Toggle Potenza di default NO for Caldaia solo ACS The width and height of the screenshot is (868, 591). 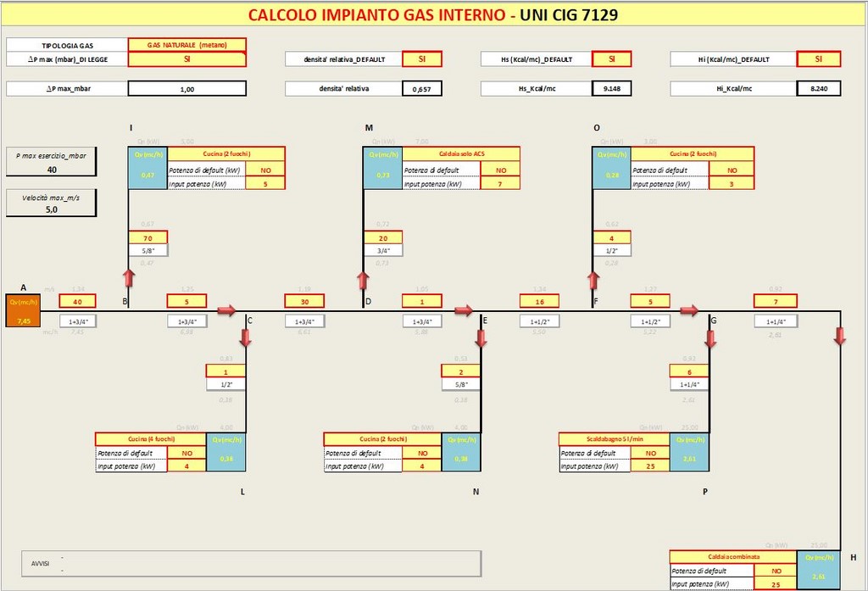tap(501, 170)
